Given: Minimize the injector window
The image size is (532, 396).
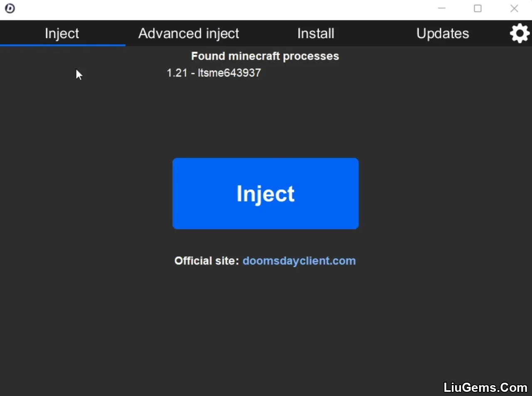Looking at the screenshot, I should [x=441, y=8].
